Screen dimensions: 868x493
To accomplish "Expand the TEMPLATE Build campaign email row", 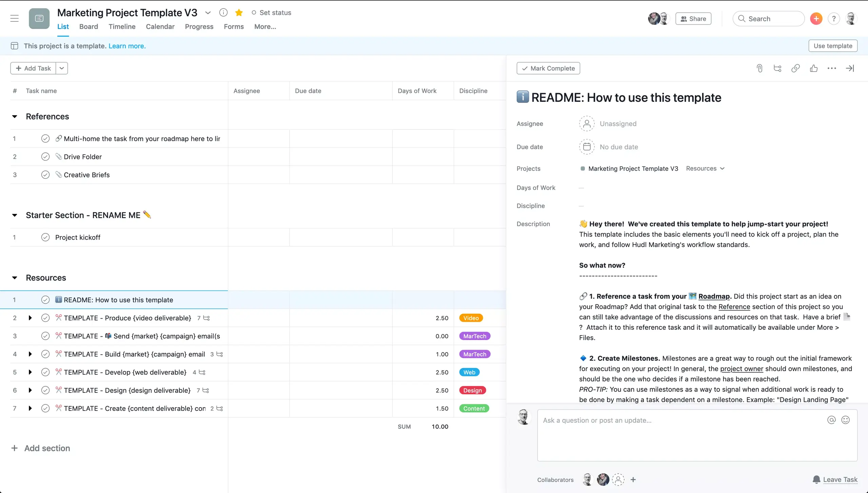I will click(x=31, y=354).
